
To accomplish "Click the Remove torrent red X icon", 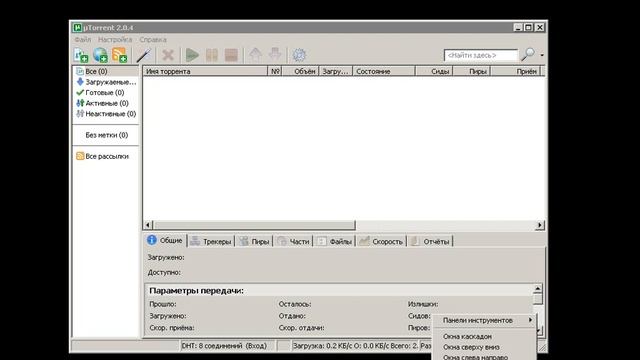I will (168, 55).
